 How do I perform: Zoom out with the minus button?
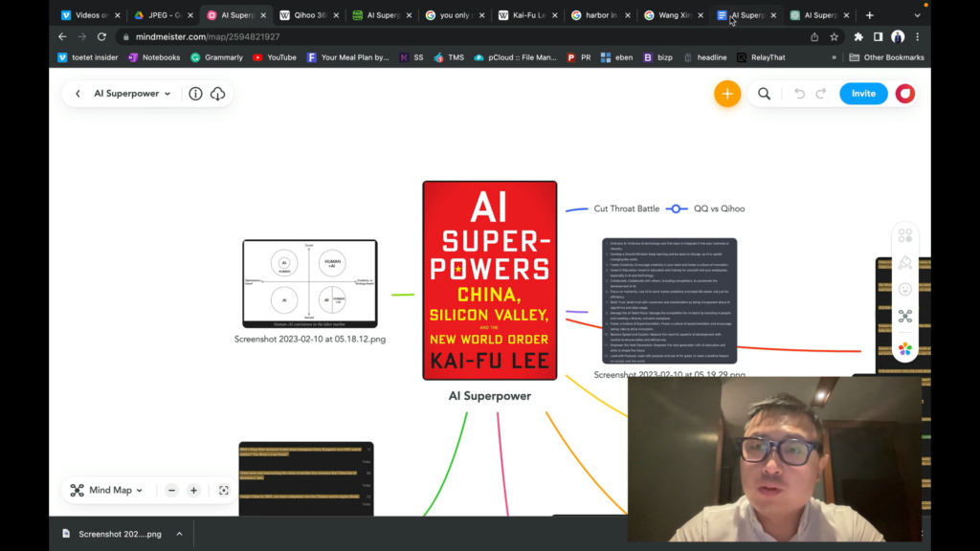pyautogui.click(x=171, y=491)
